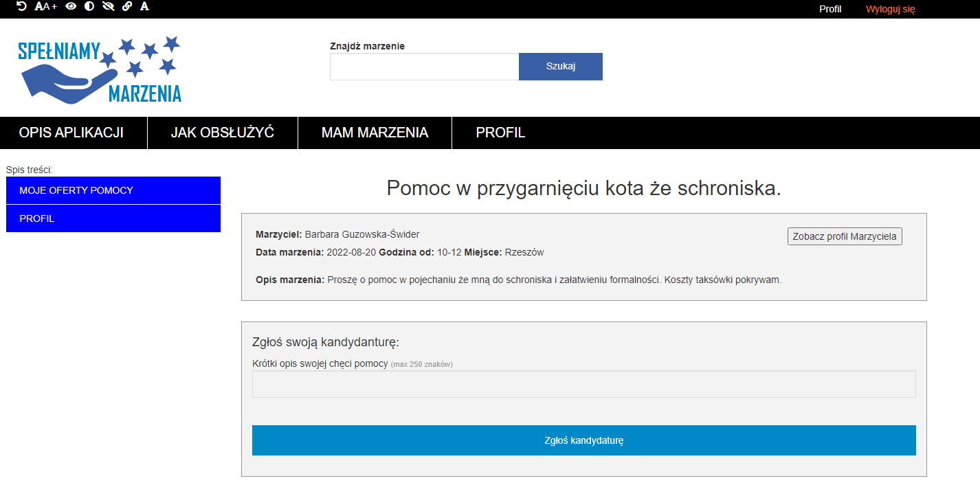This screenshot has width=980, height=485.
Task: Increase font size with AA+ icon
Action: (46, 6)
